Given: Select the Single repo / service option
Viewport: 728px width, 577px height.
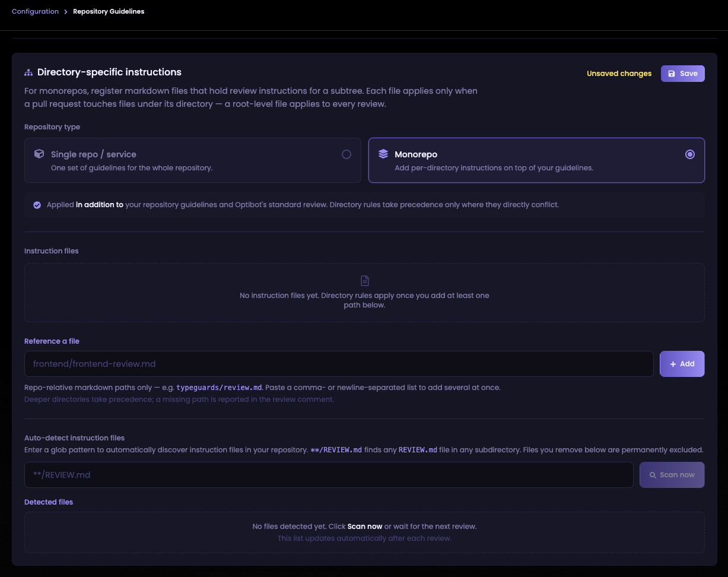Looking at the screenshot, I should (x=193, y=160).
